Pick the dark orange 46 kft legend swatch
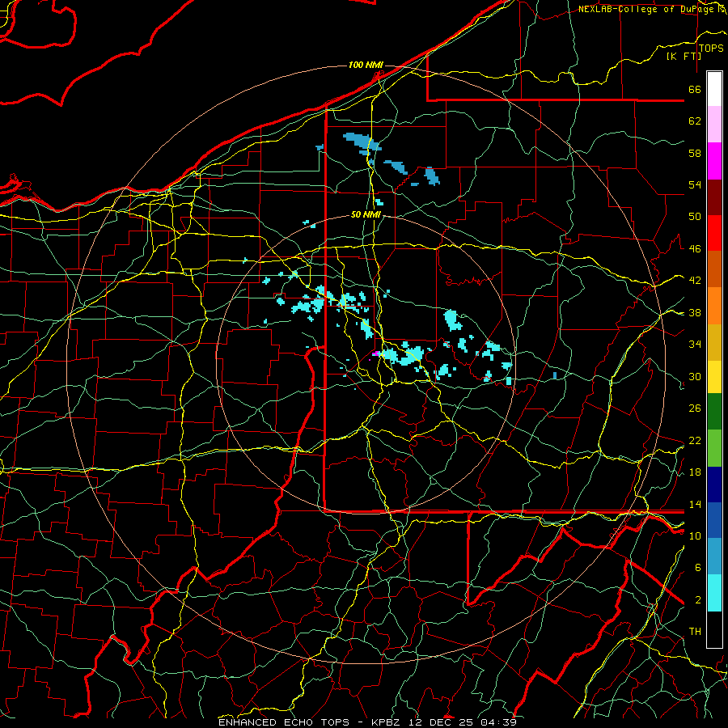728x728 pixels. [x=714, y=269]
